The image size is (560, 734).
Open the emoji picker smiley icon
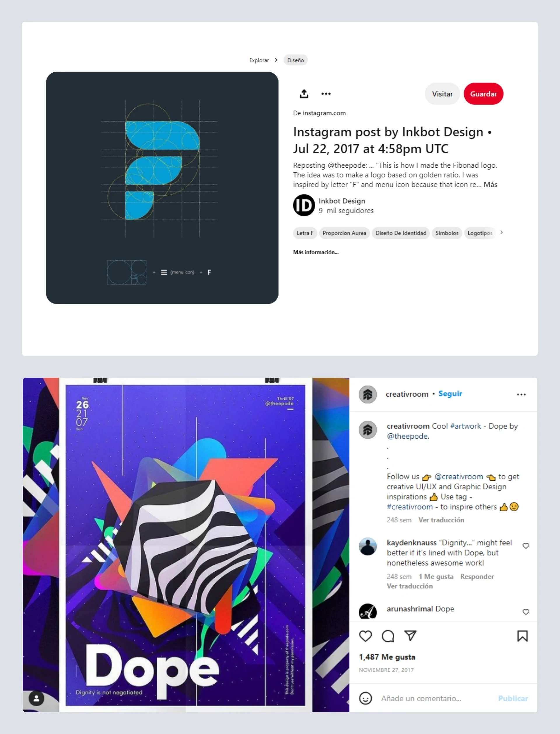point(365,698)
